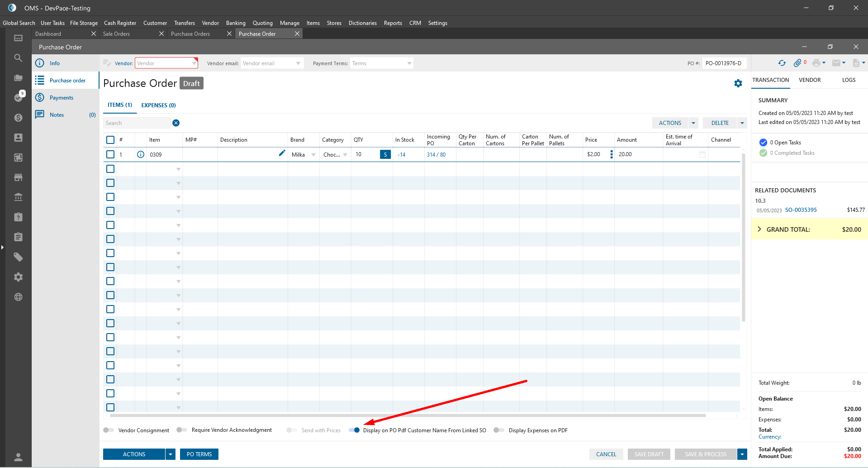Check the checkbox for row 1

(110, 154)
